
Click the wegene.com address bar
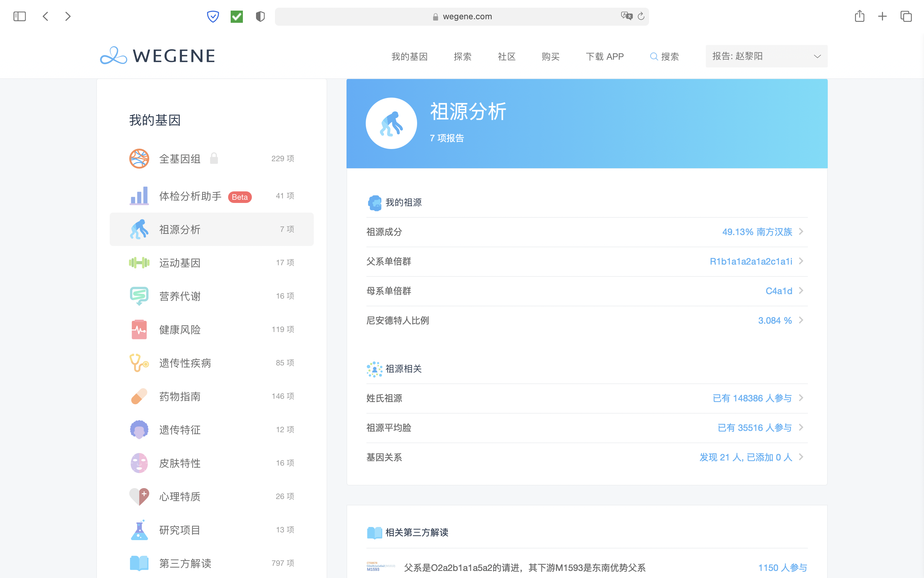click(462, 16)
